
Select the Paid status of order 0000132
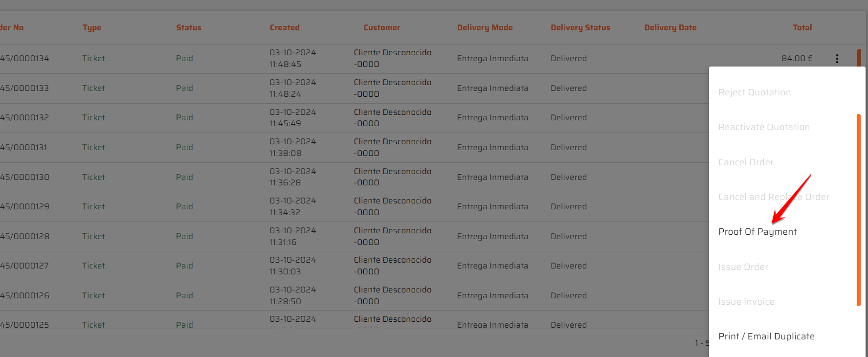184,118
